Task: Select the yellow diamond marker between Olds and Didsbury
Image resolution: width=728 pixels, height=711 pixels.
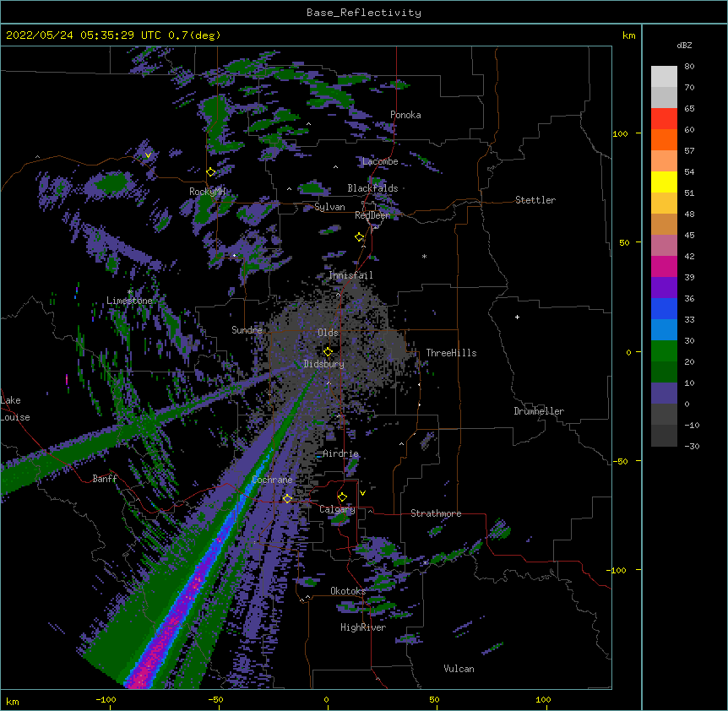Action: 328,351
